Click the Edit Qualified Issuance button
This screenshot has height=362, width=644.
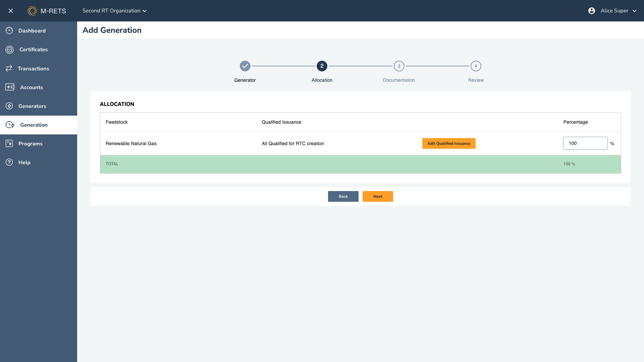(x=449, y=143)
